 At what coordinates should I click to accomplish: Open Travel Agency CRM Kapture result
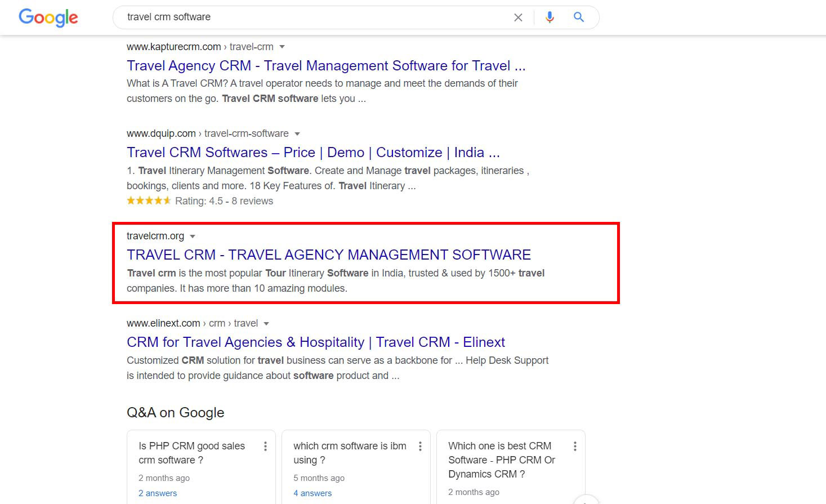point(325,66)
